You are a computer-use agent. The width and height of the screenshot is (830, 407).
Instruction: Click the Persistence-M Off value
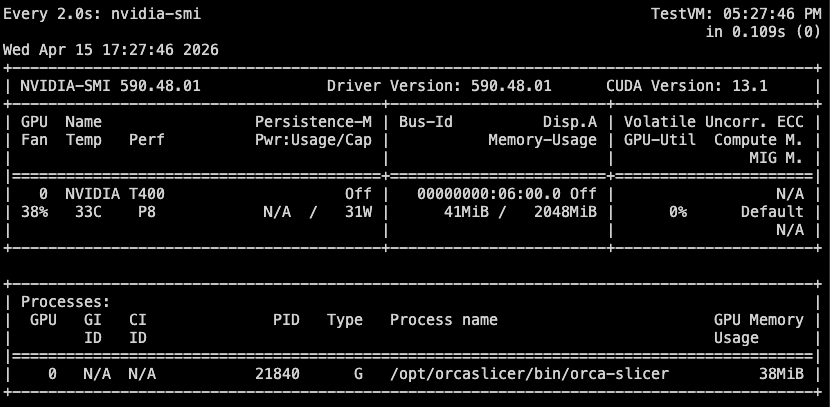click(358, 194)
